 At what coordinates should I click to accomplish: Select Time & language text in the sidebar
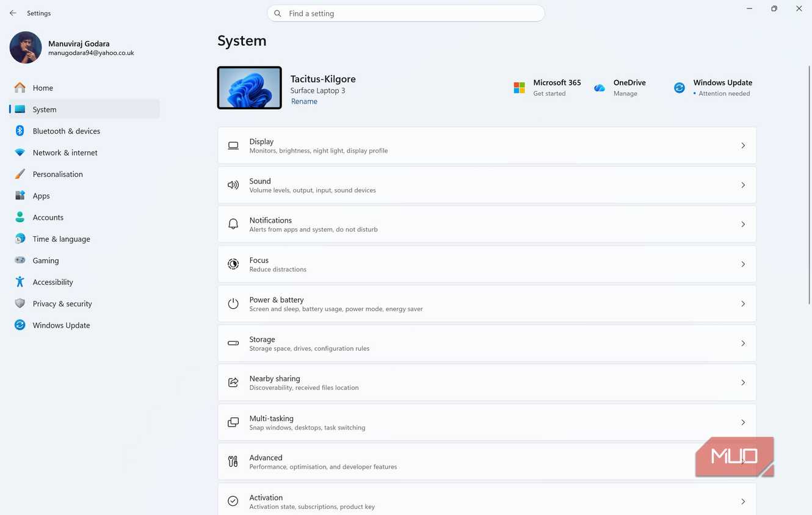click(62, 239)
